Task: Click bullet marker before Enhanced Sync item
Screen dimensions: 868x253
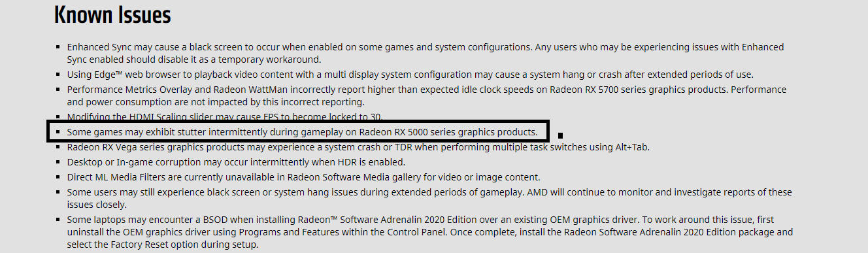Action: pos(58,48)
